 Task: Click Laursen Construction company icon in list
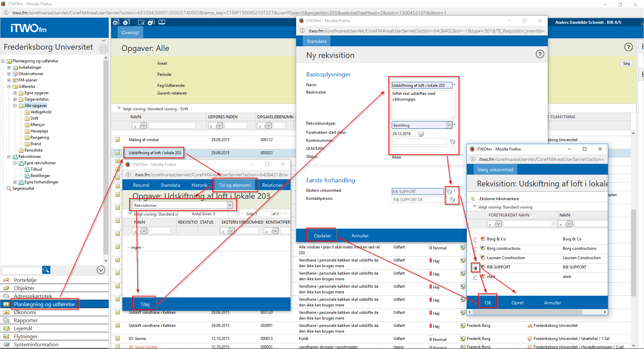click(x=483, y=257)
